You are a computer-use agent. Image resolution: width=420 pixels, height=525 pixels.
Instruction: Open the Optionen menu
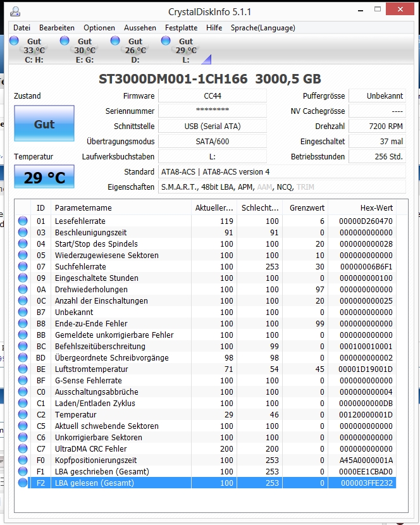click(x=99, y=28)
